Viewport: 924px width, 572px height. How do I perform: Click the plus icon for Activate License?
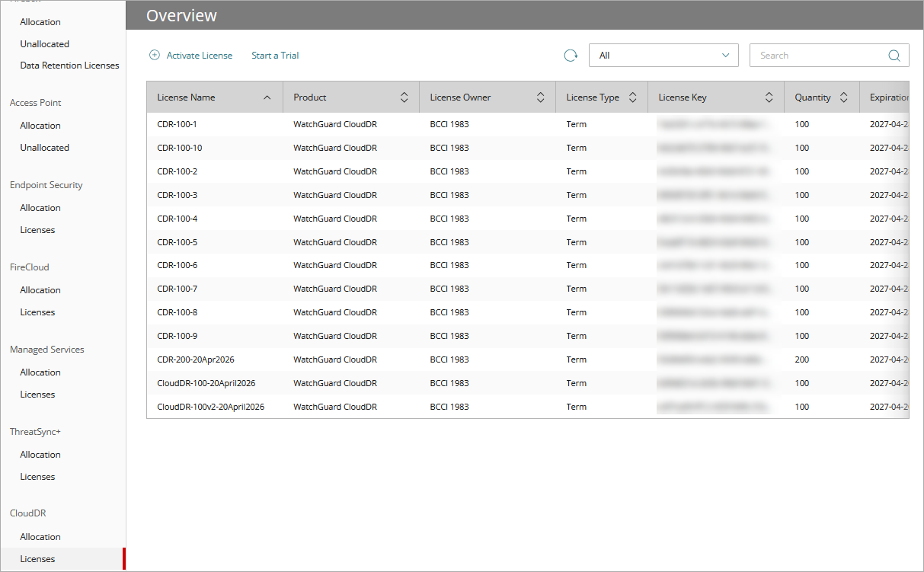(155, 56)
